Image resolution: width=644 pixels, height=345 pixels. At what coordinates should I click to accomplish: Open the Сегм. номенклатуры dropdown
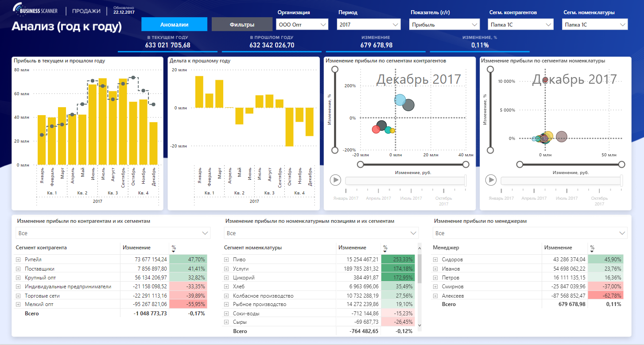click(594, 24)
